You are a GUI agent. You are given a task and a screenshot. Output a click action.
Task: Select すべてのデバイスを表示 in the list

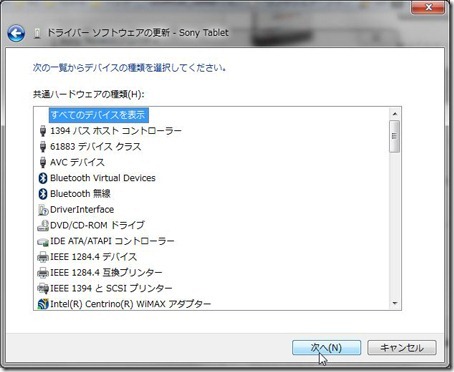[x=98, y=115]
